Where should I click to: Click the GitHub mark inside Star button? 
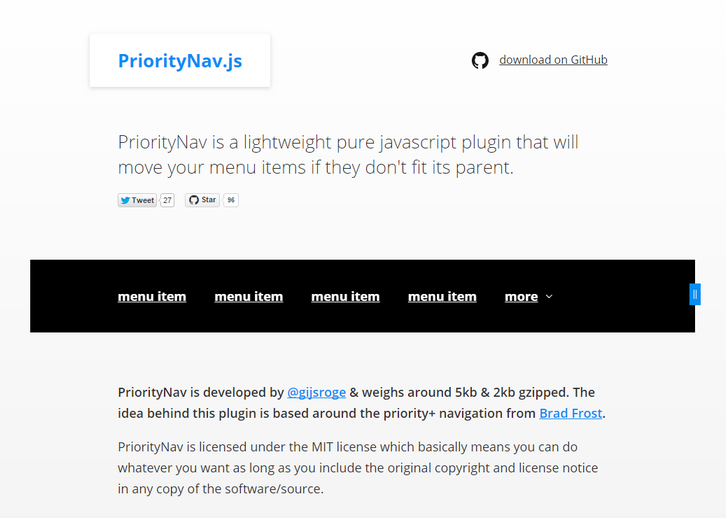click(194, 200)
